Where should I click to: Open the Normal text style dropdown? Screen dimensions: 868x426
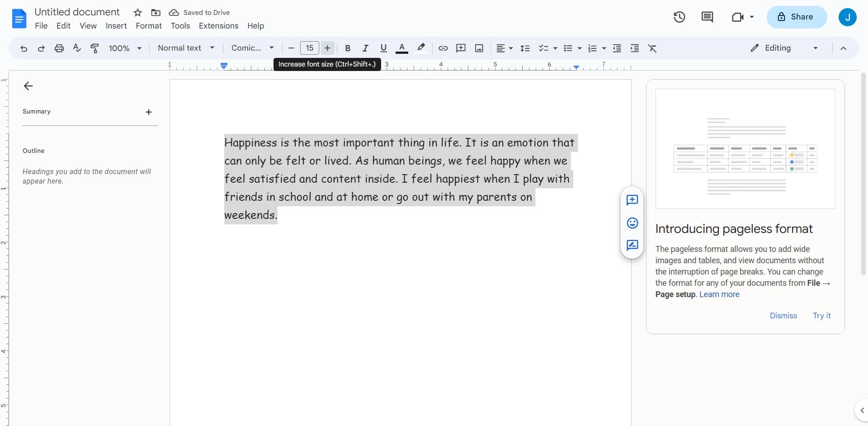tap(186, 48)
